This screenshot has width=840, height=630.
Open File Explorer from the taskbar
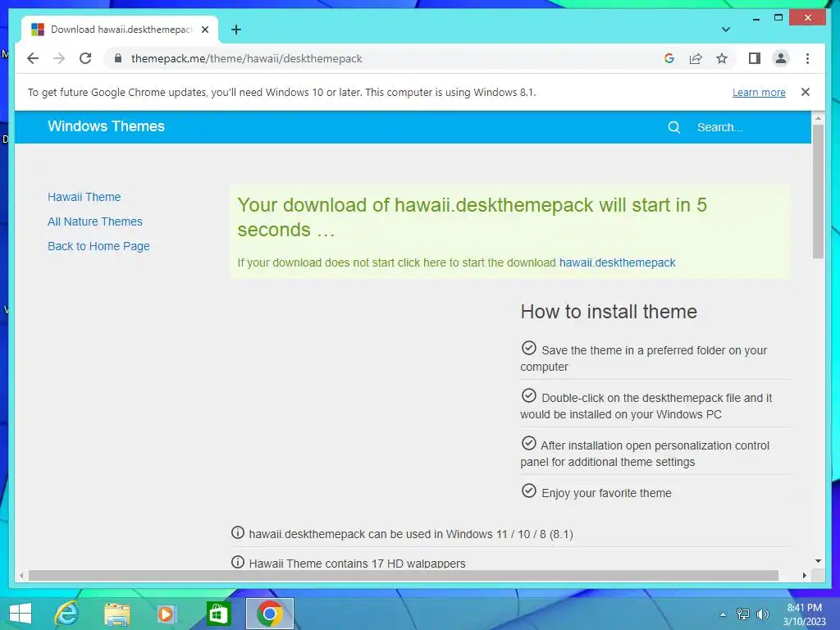coord(116,614)
